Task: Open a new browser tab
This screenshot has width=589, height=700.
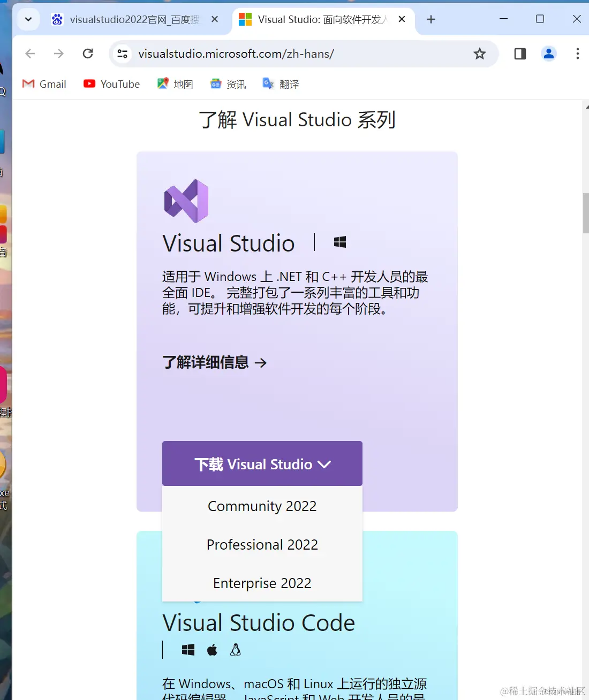Action: pyautogui.click(x=431, y=20)
